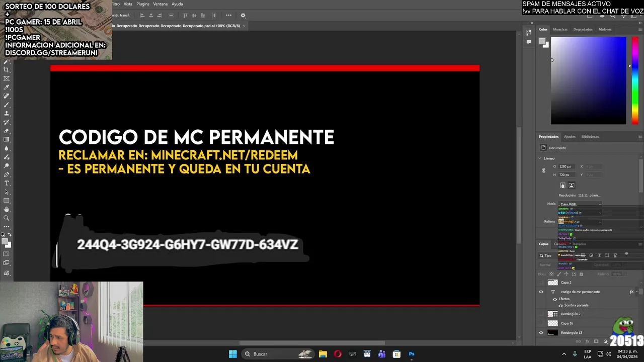Show the Capa 16 layer

[x=541, y=323]
